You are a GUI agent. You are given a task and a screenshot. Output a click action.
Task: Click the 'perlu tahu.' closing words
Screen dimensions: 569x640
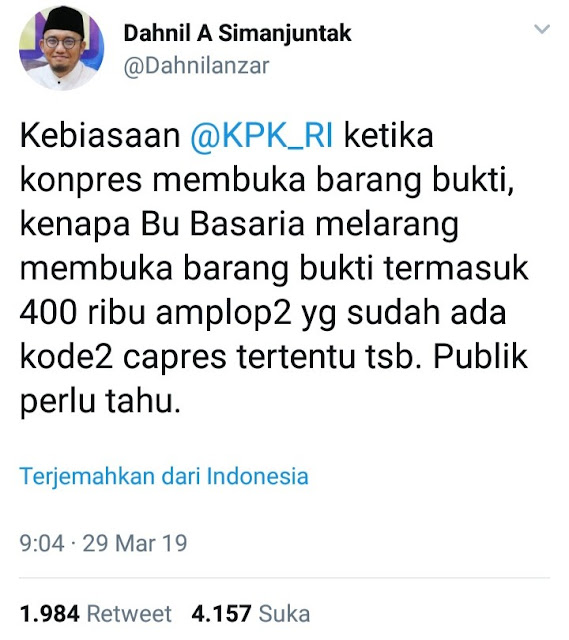coord(100,401)
